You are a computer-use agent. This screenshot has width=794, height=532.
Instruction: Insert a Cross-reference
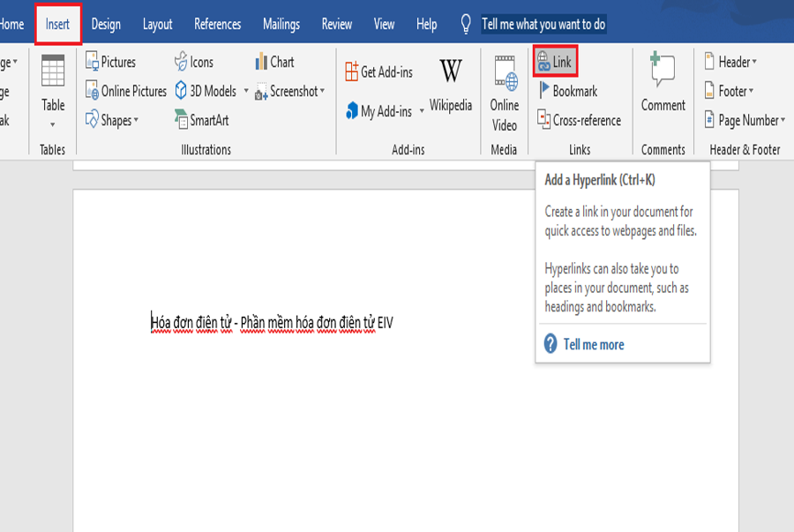point(580,120)
